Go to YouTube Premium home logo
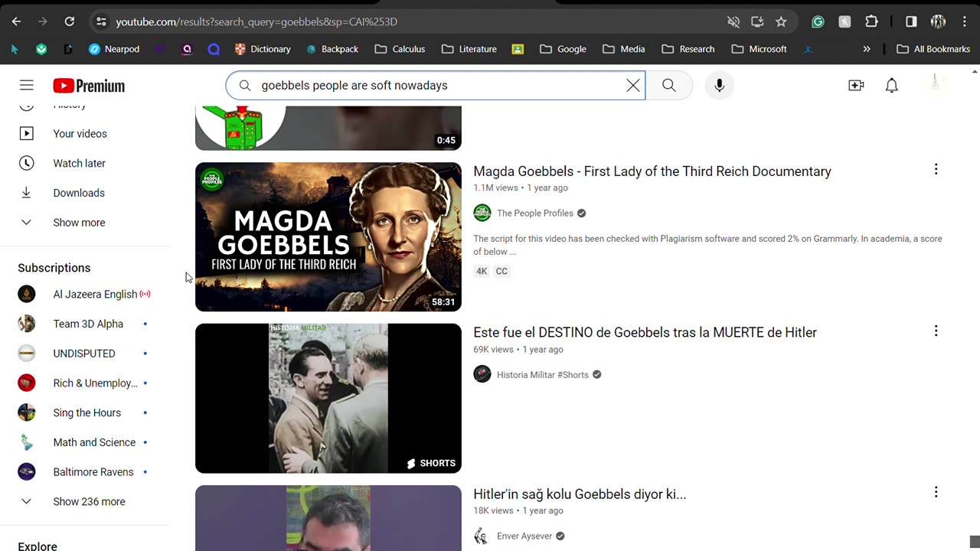This screenshot has width=980, height=551. click(x=89, y=86)
